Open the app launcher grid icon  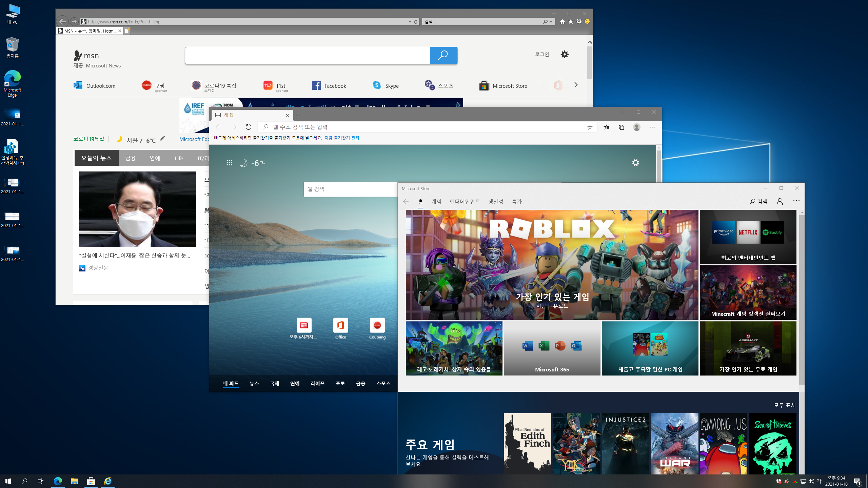coord(229,163)
